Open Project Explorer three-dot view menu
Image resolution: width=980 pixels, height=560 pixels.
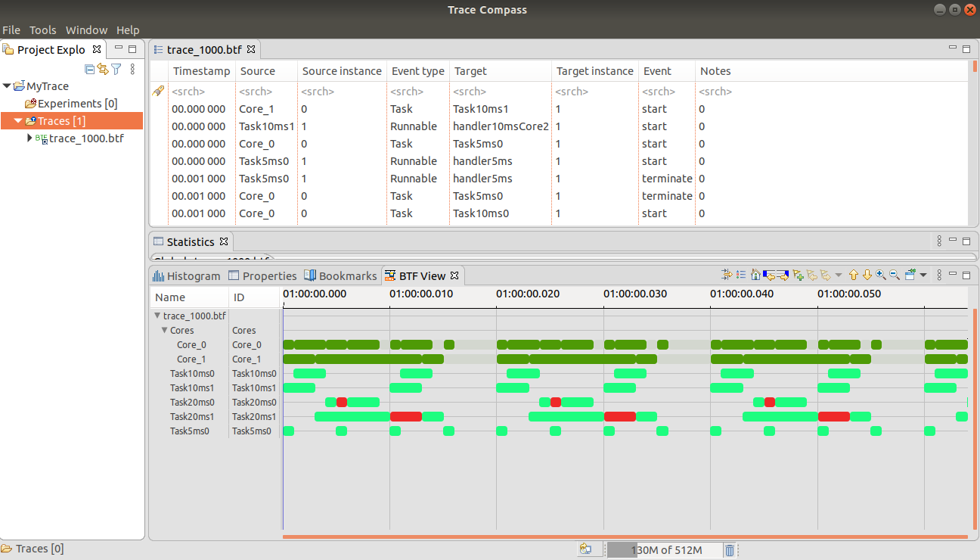[132, 69]
